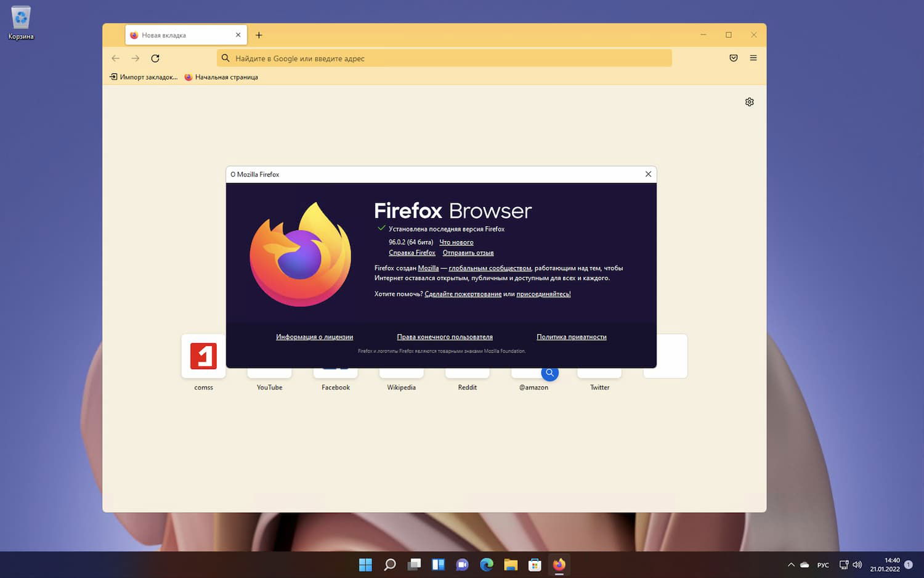Open the Импорт закладок bookmark item

point(144,77)
